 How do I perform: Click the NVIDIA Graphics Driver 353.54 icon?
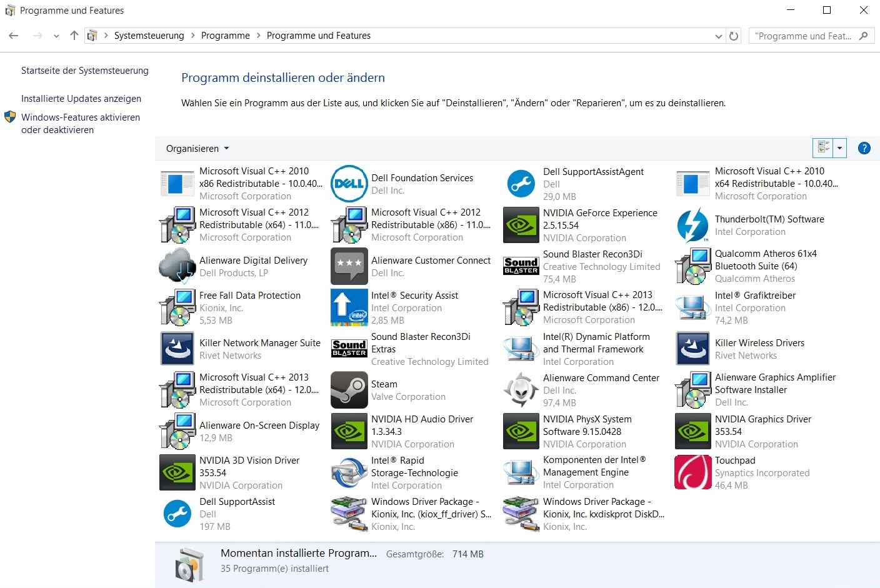click(x=692, y=431)
